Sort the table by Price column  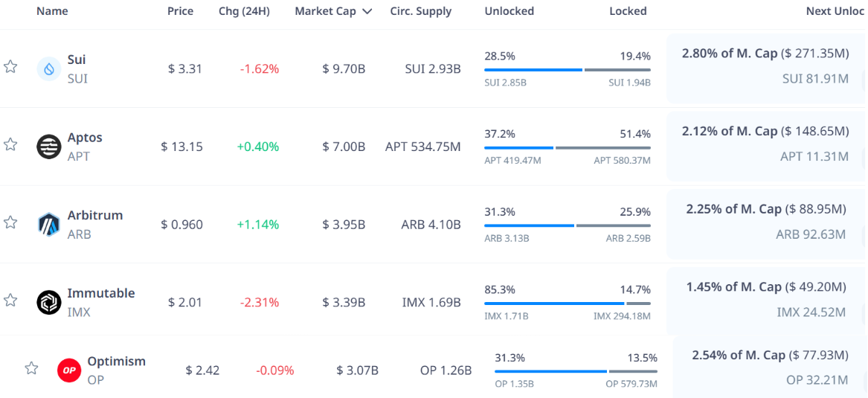tap(180, 11)
